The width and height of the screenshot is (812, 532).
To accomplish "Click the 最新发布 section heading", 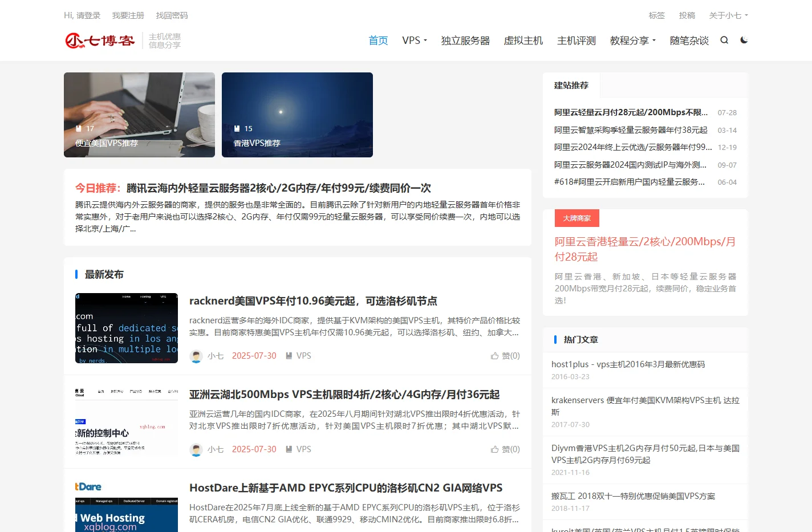I will (x=104, y=275).
